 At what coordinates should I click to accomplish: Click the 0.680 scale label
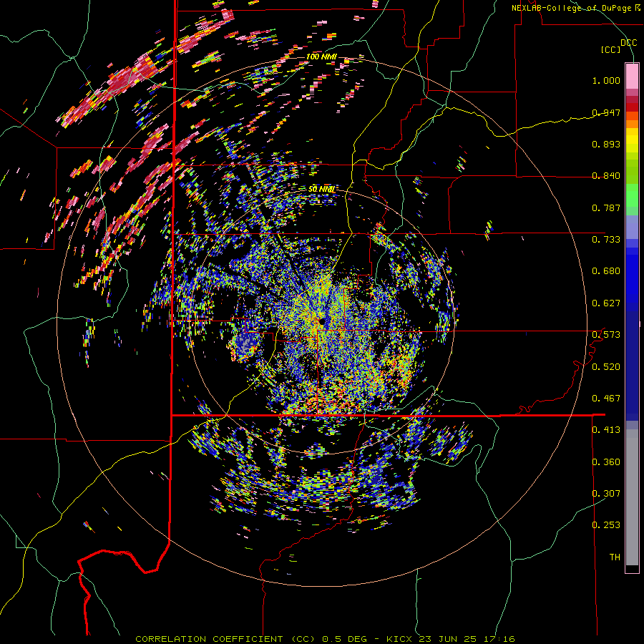point(606,271)
